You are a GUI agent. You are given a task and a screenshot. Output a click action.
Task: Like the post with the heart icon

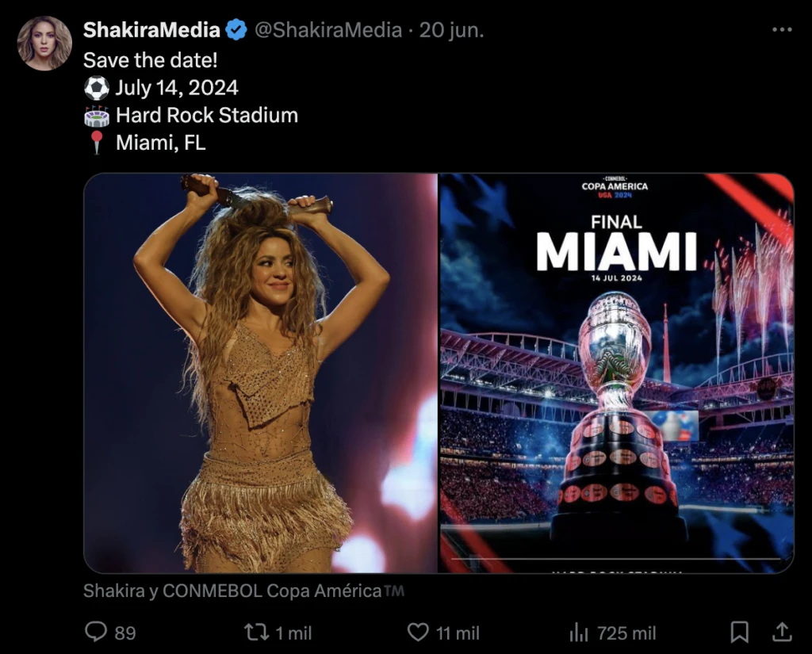tap(418, 632)
